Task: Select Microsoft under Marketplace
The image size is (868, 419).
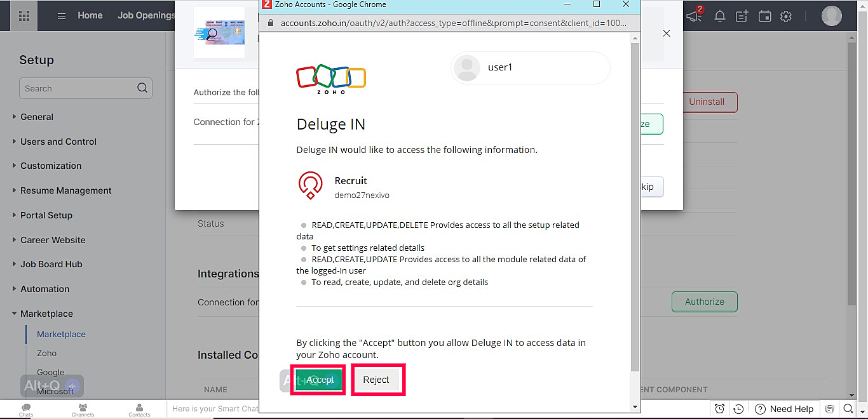Action: pyautogui.click(x=55, y=391)
